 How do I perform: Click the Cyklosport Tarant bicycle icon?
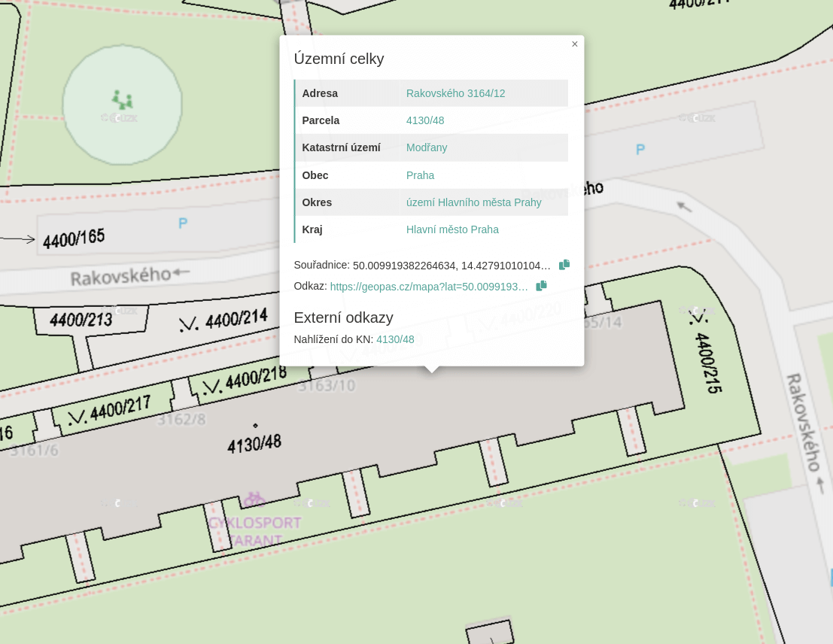click(254, 500)
